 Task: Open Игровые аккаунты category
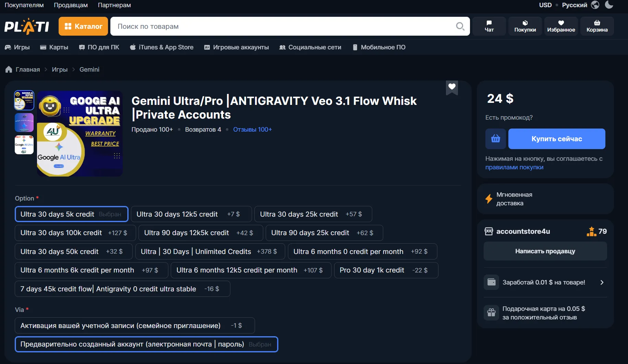[x=237, y=47]
